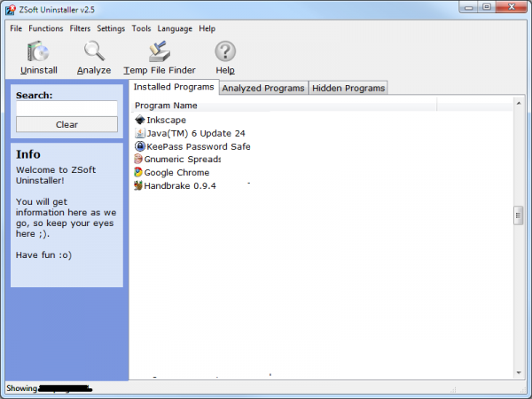532x399 pixels.
Task: Select the Gnumeric Spreadsheet entry
Action: 183,159
